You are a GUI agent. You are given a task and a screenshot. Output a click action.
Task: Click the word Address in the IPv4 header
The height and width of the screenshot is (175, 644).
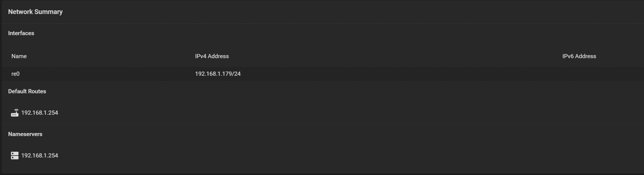click(x=218, y=56)
